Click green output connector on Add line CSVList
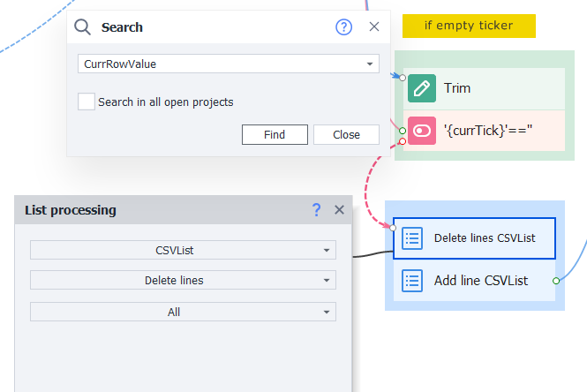Screen dimensions: 587x392 [x=556, y=281]
